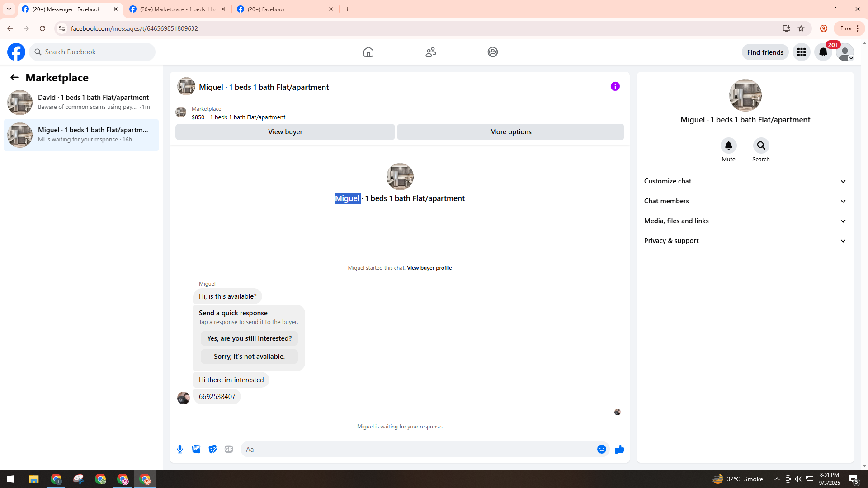
Task: Close the Marketplace browser tab
Action: (223, 9)
